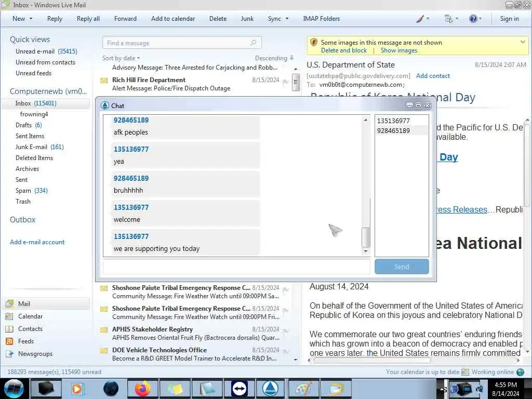Open the blue Help question mark icon
532x399 pixels.
[x=473, y=19]
